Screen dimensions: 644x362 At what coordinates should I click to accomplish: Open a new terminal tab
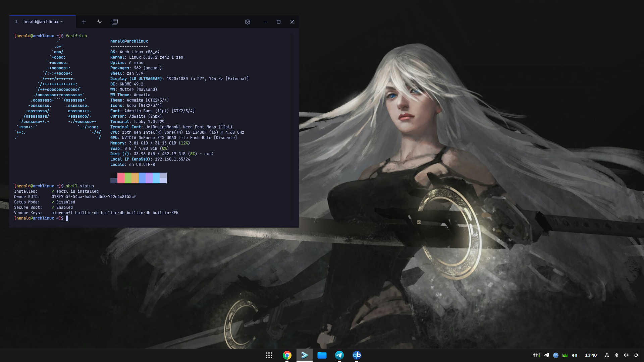pos(84,22)
